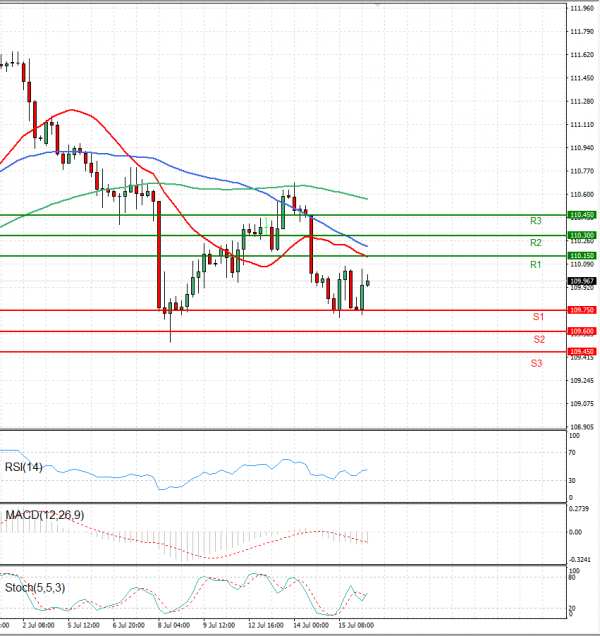Click the 111.450 price scale value
Screen dimensions: 600x636
[x=582, y=78]
